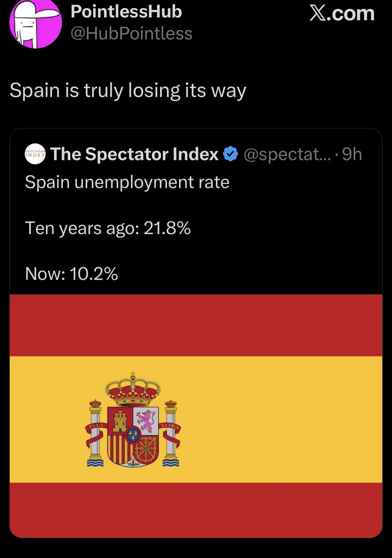Click the blue verified checkmark badge
The width and height of the screenshot is (392, 558).
(230, 154)
